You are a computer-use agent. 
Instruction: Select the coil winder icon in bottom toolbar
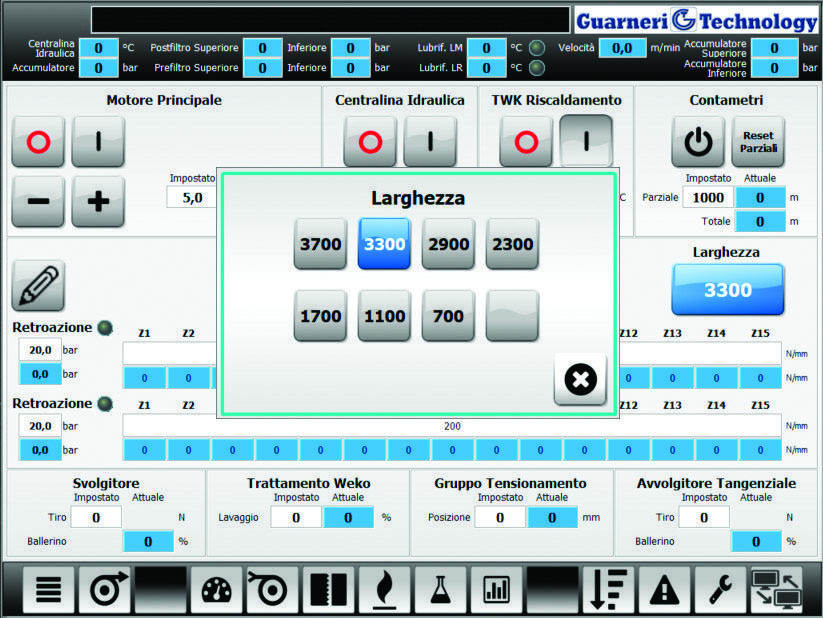tap(106, 589)
